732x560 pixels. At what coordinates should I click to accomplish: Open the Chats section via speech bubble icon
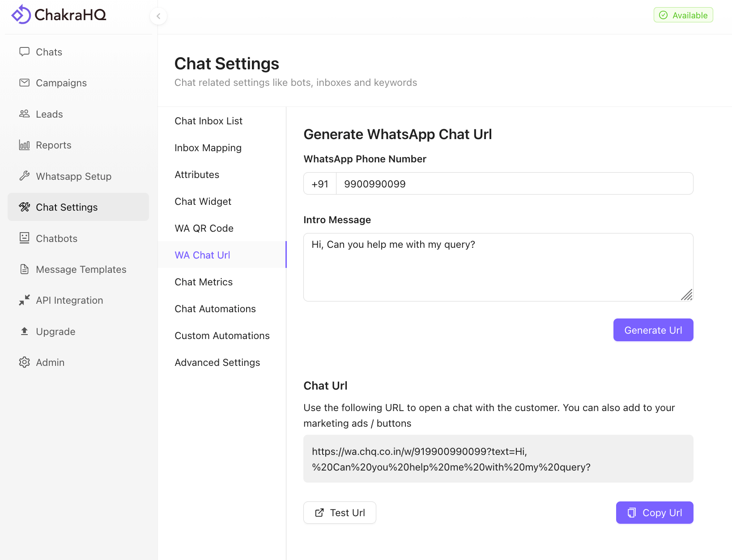pyautogui.click(x=25, y=52)
